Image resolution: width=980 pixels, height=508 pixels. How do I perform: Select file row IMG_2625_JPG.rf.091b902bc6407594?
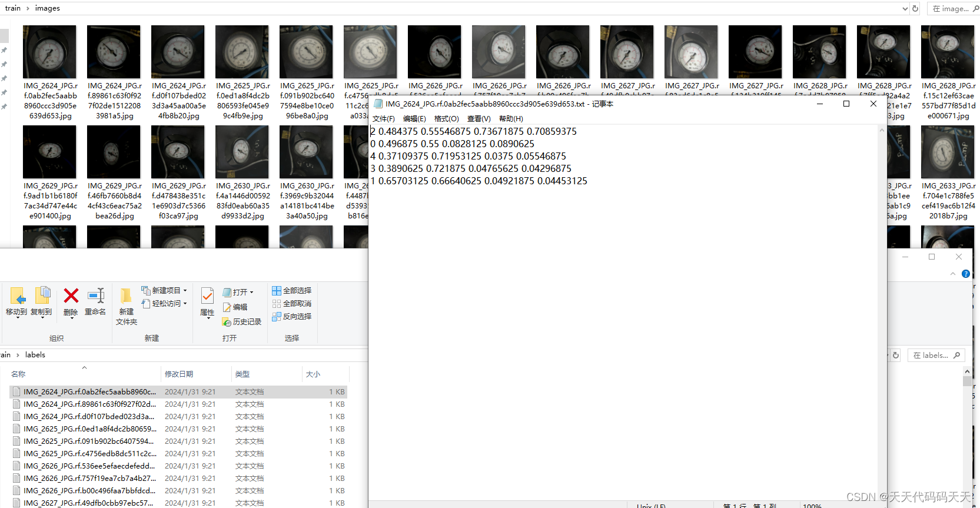[x=178, y=441]
